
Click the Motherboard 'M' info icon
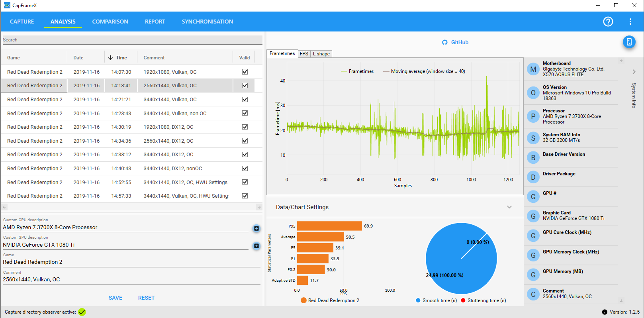pyautogui.click(x=533, y=69)
